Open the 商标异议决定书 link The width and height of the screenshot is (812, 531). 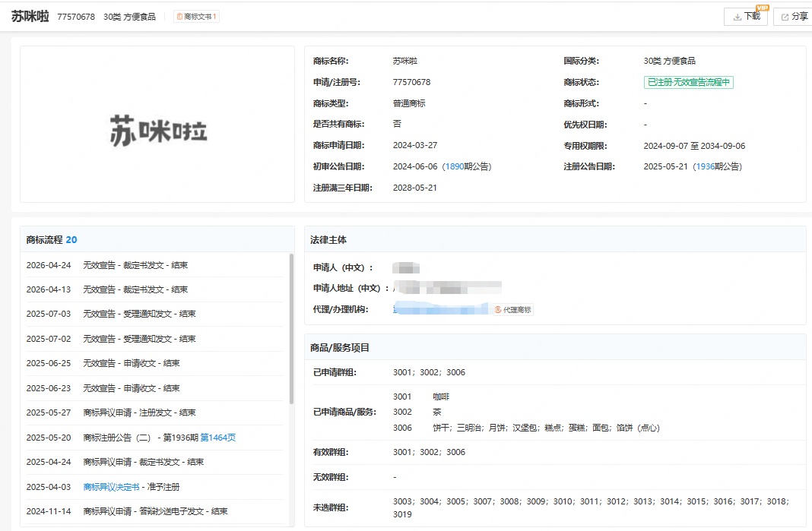click(x=111, y=487)
